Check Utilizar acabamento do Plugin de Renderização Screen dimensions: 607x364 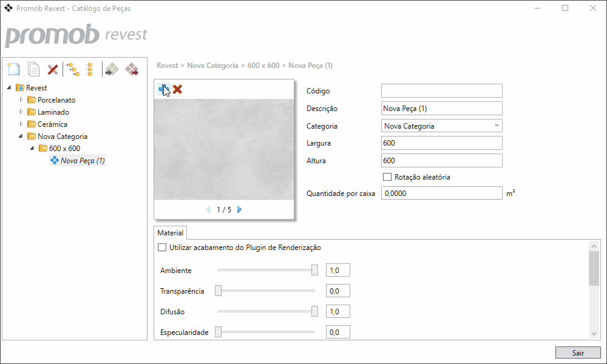coord(162,248)
